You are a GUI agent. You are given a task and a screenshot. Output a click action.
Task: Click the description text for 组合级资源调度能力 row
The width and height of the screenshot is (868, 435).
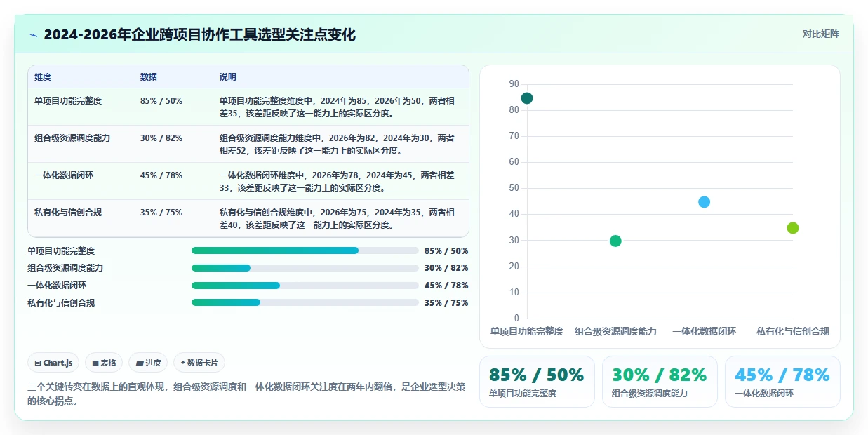[337, 145]
